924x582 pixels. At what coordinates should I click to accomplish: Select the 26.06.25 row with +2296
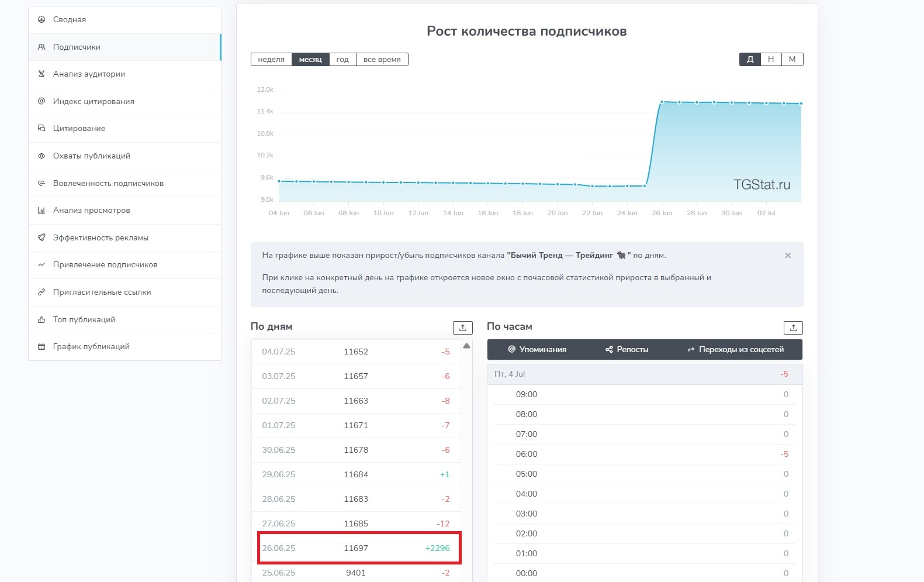[x=356, y=548]
